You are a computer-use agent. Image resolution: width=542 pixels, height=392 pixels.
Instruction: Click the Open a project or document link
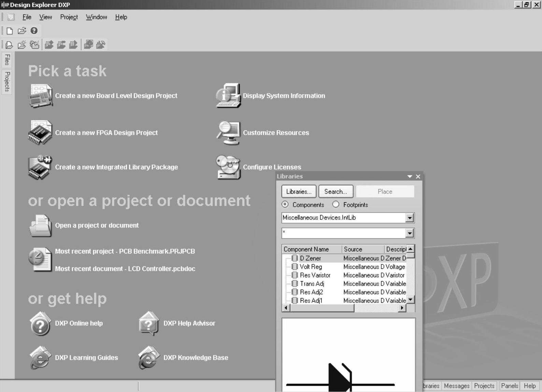point(97,226)
